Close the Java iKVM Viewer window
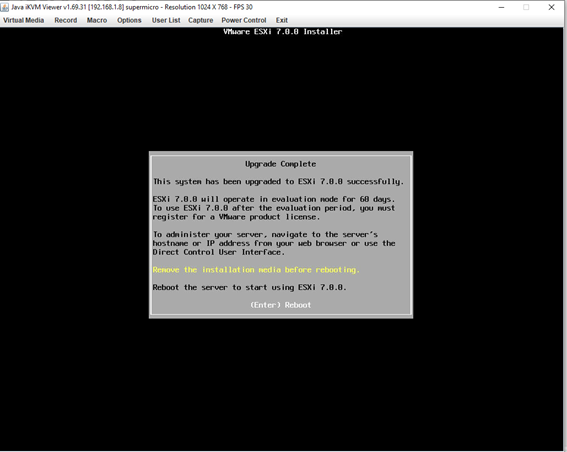The width and height of the screenshot is (567, 452). pyautogui.click(x=551, y=7)
